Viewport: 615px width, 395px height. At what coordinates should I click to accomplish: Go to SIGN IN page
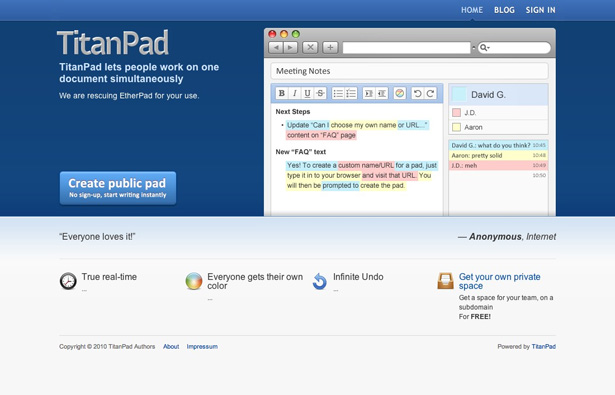coord(540,10)
